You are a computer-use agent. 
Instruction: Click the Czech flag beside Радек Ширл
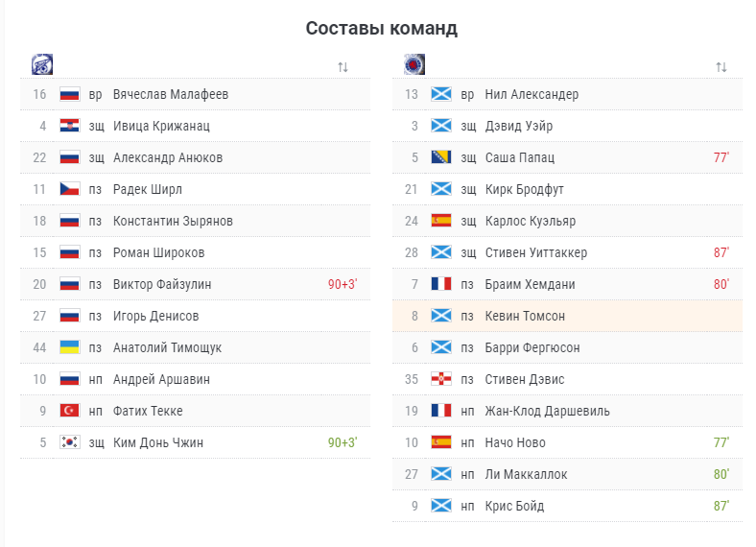[69, 189]
